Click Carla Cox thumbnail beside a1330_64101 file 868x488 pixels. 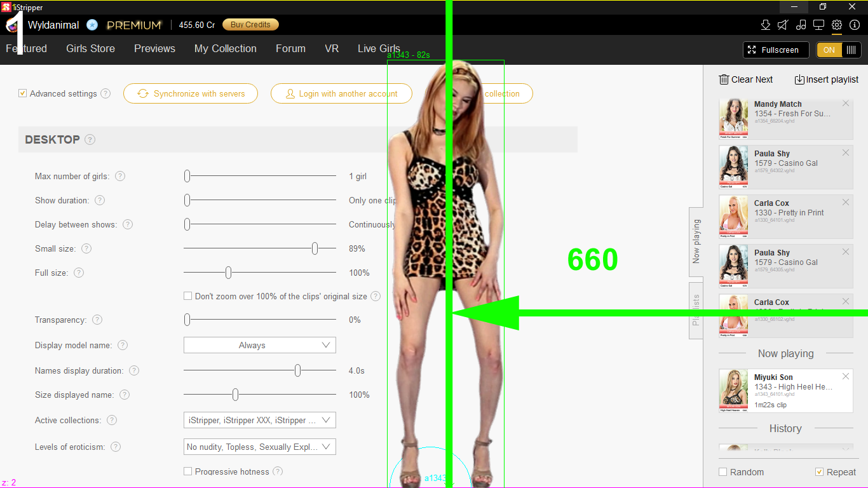[x=734, y=218]
